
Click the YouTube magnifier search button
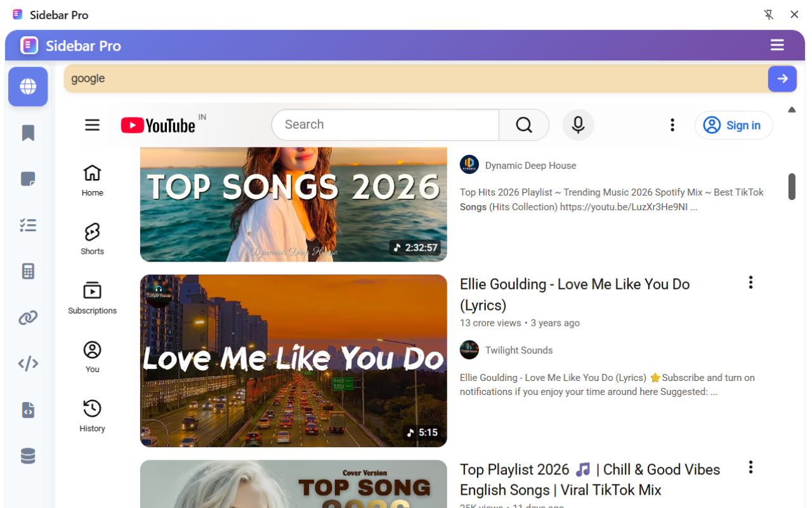coord(524,124)
